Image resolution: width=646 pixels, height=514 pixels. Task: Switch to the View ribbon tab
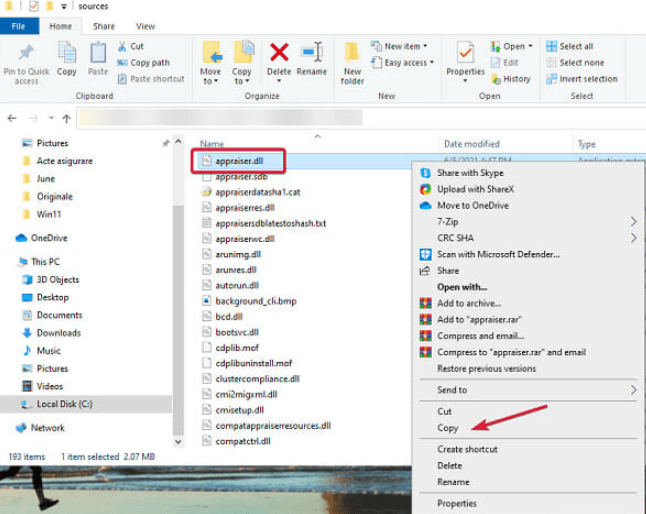(145, 26)
